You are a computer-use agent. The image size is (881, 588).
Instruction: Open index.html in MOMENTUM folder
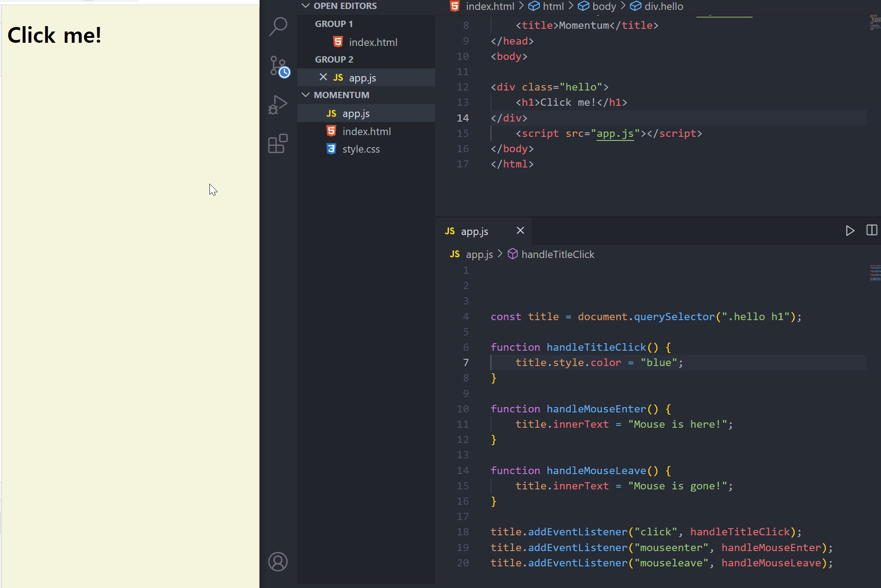tap(366, 131)
